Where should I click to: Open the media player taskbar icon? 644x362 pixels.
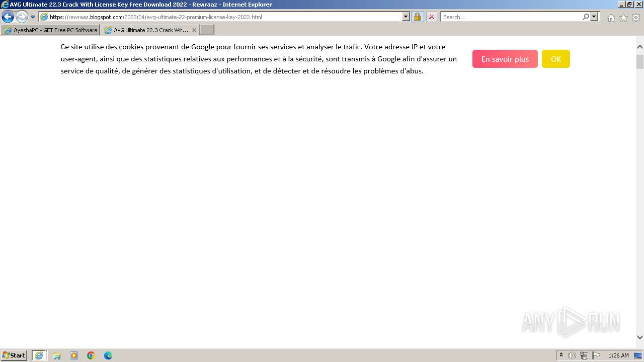74,355
